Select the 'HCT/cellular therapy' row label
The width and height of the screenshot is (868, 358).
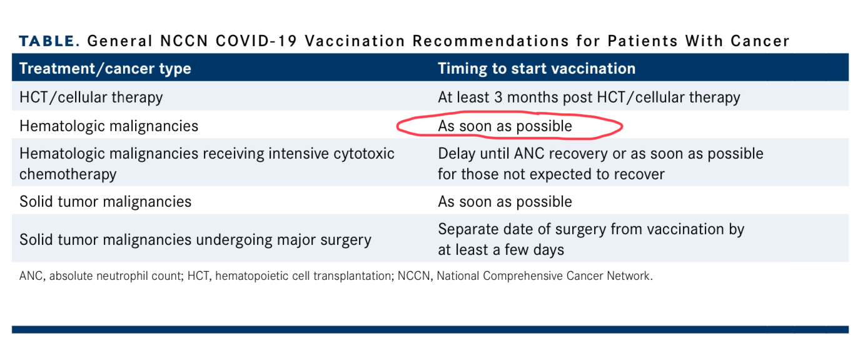91,97
